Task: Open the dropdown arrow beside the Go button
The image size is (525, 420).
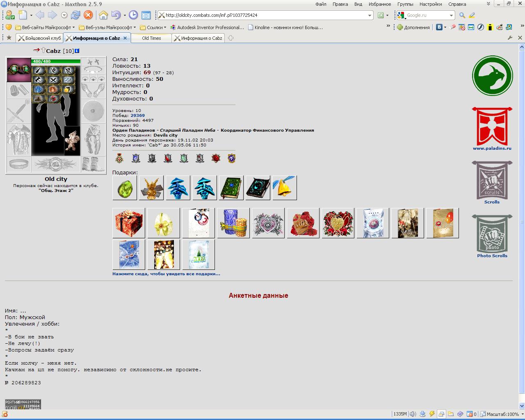Action: click(x=387, y=15)
